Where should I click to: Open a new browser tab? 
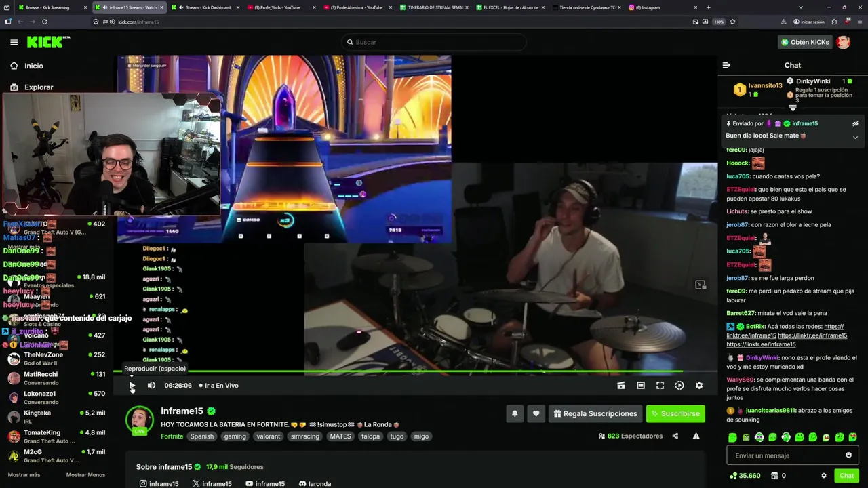(x=709, y=7)
